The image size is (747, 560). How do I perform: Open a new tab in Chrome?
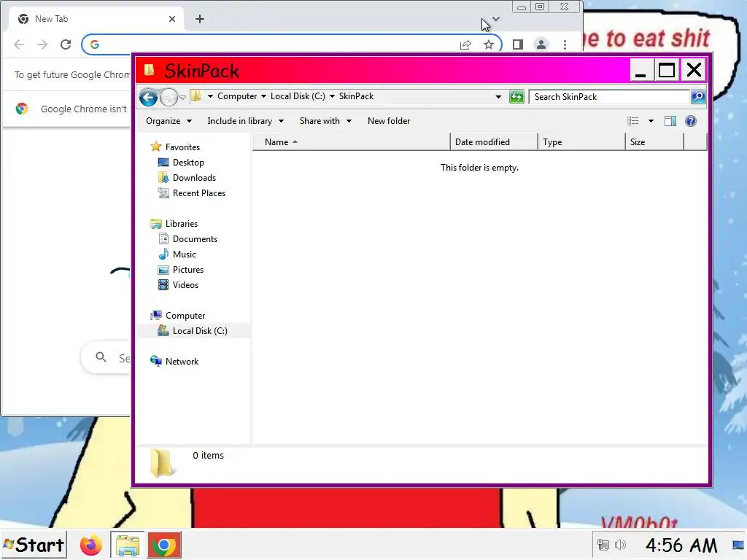click(x=200, y=19)
